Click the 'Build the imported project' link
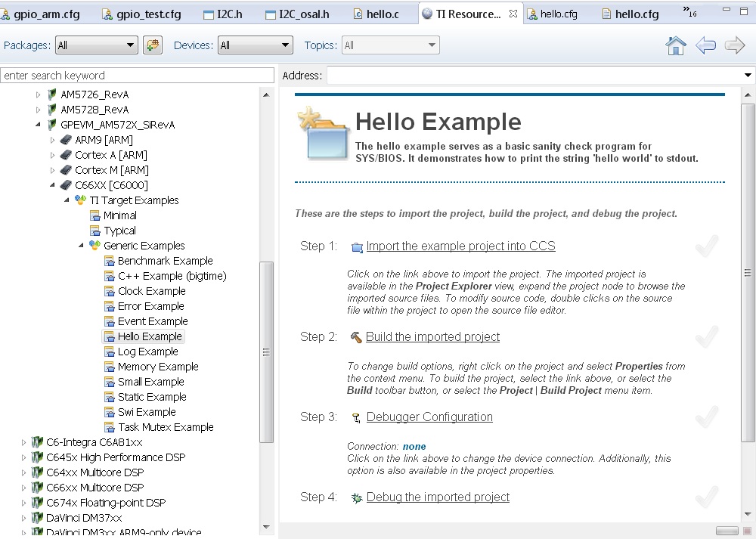Viewport: 756px width, 539px height. (432, 336)
